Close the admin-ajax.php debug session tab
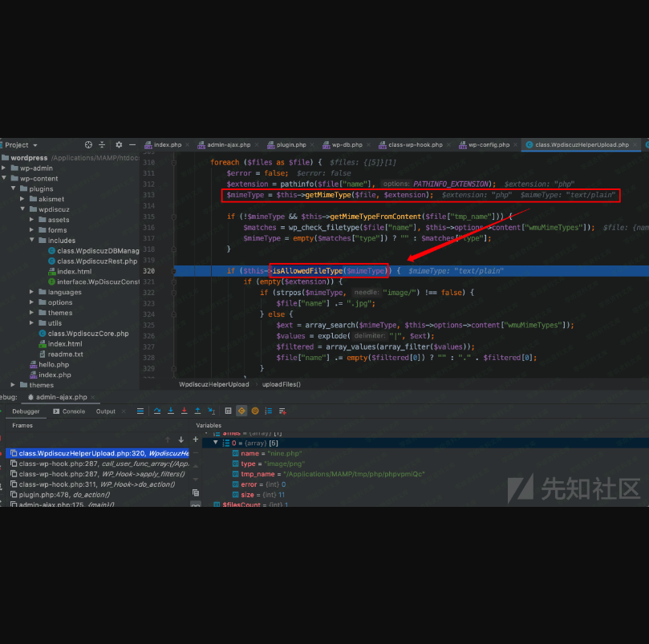 [94, 397]
